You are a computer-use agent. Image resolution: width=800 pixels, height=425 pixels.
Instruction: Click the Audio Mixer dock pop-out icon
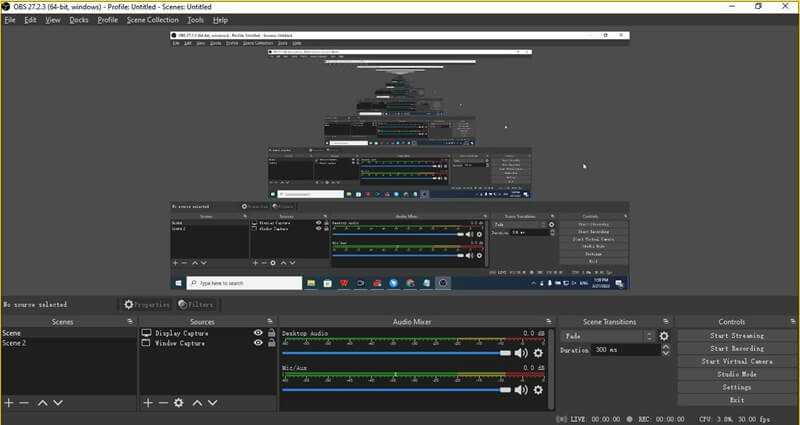(x=548, y=321)
